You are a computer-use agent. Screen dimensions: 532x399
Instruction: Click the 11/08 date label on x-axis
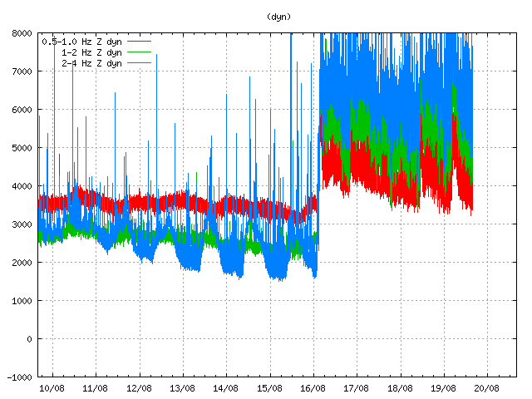click(95, 387)
